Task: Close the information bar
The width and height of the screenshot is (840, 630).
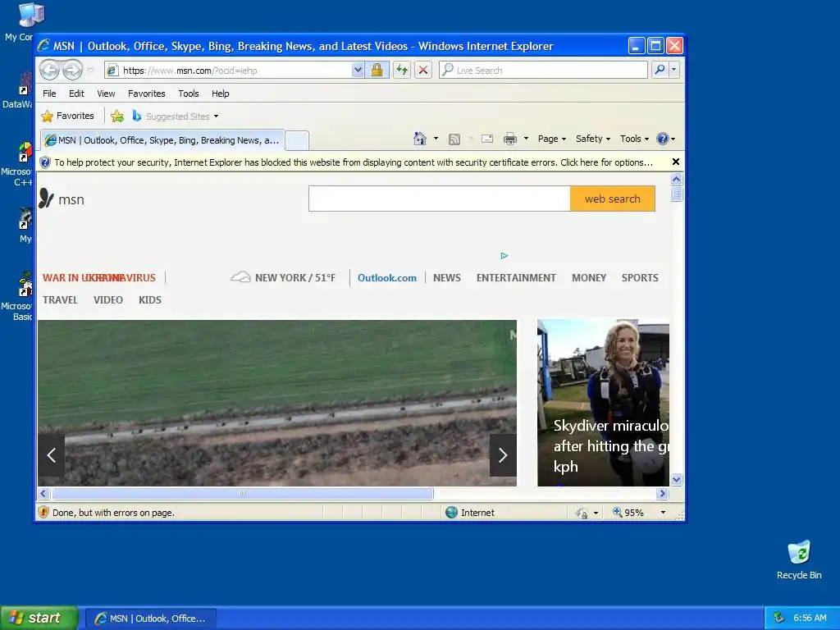Action: 676,162
